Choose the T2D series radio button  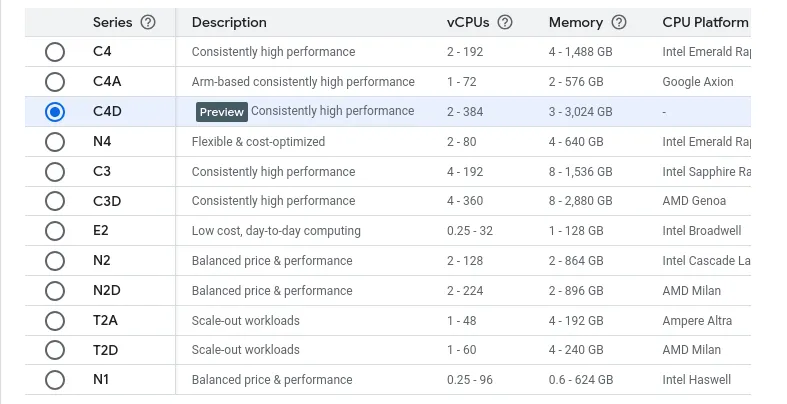point(55,350)
